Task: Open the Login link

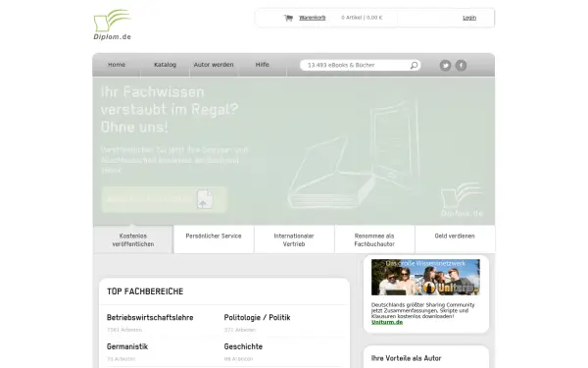Action: pyautogui.click(x=469, y=18)
